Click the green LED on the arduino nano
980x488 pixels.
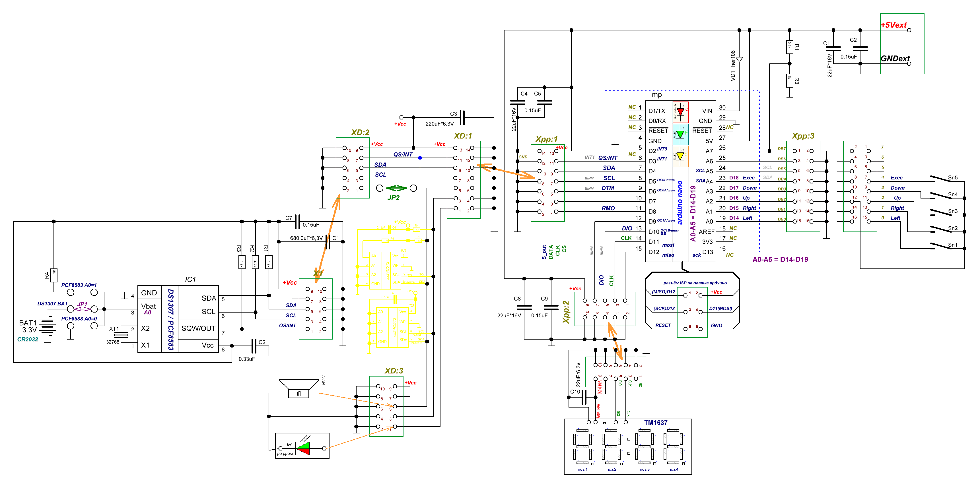[x=681, y=134]
